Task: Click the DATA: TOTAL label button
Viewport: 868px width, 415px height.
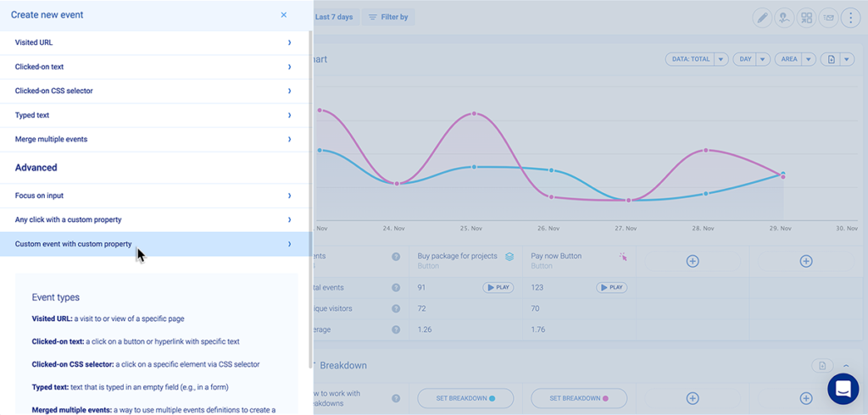Action: (690, 59)
